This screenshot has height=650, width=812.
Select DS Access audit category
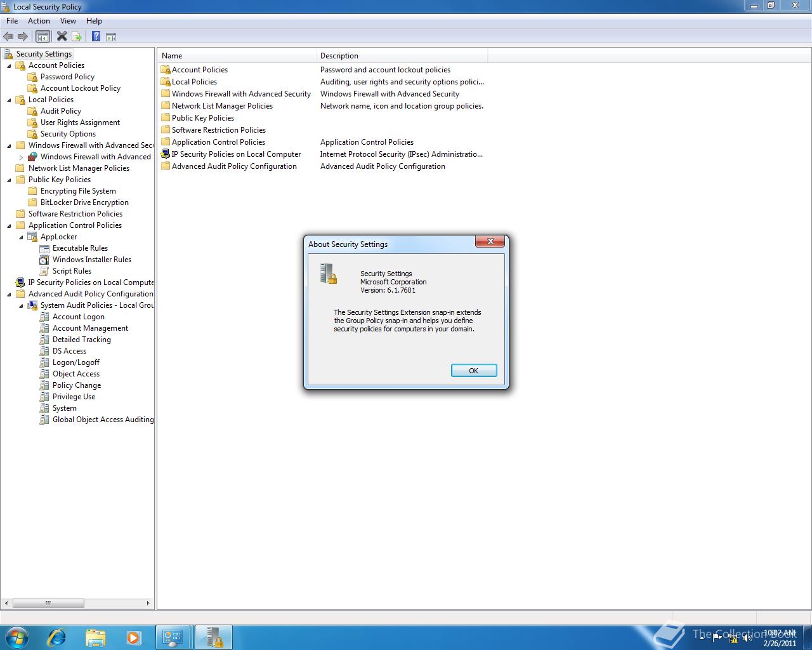(x=69, y=351)
